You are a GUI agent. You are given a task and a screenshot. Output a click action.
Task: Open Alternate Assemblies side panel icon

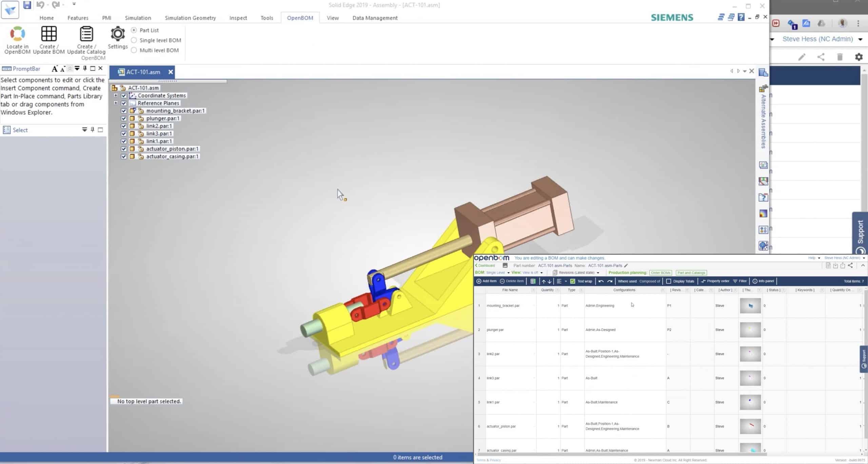[763, 89]
